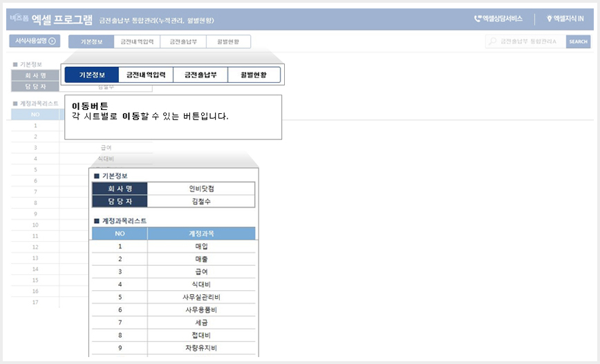Click the 계정과목 column header
This screenshot has height=364, width=600.
point(201,233)
